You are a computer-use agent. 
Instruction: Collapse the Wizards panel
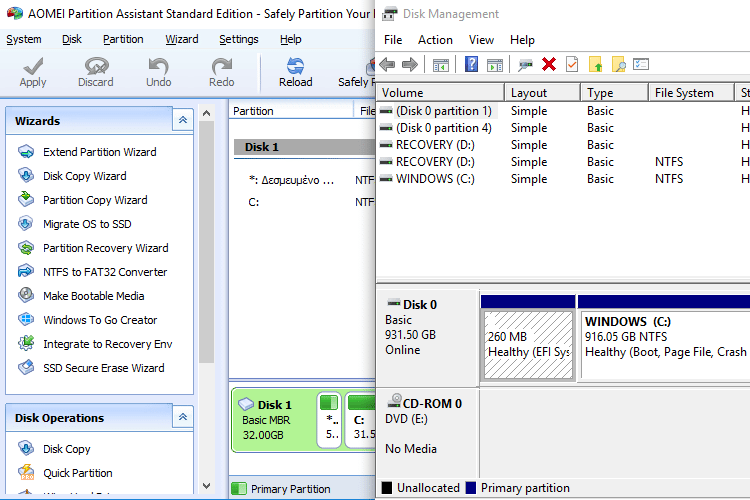pos(183,120)
